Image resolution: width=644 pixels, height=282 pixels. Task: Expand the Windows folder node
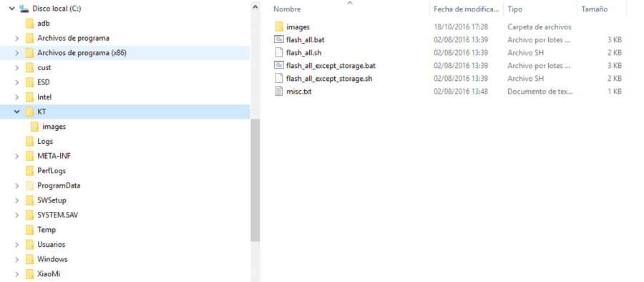[x=17, y=259]
